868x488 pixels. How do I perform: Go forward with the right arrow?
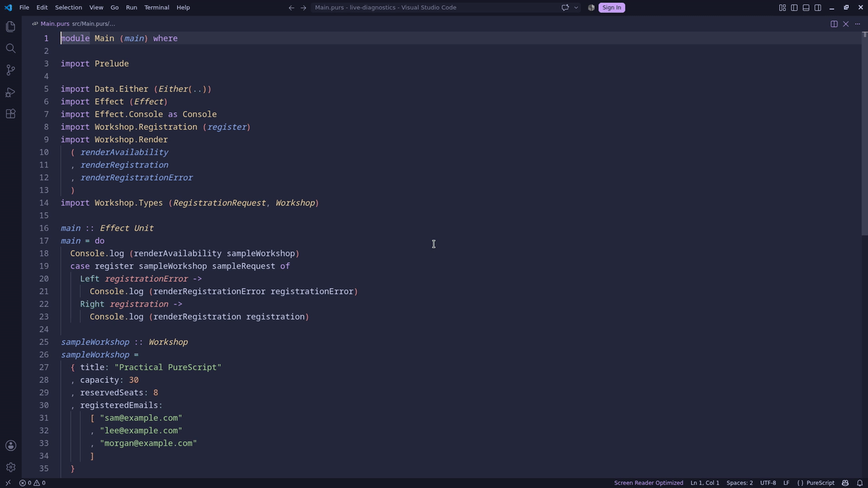(x=303, y=7)
